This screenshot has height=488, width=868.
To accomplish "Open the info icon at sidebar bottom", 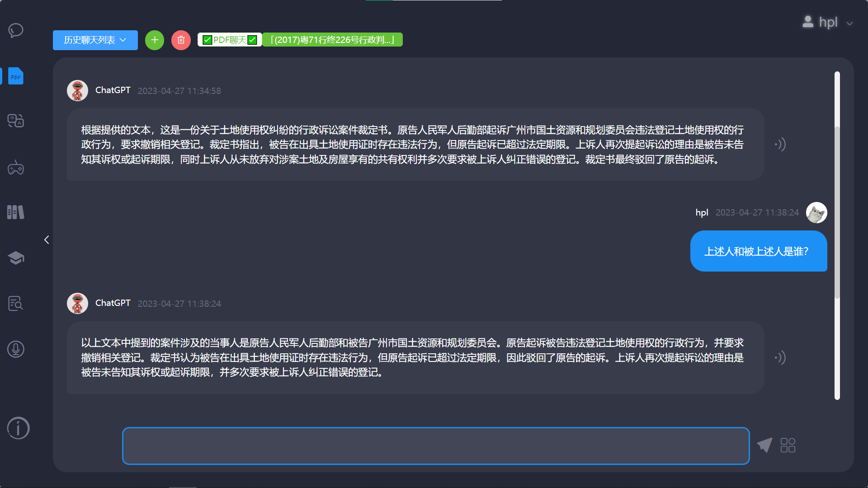I will 18,428.
